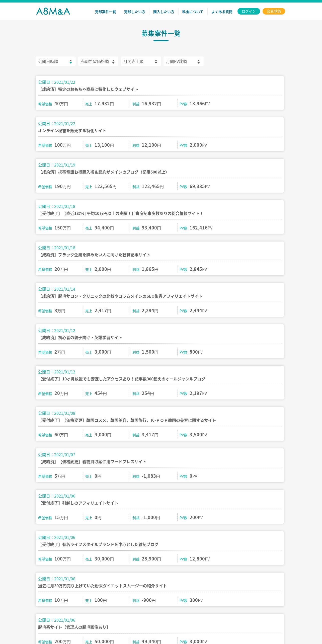Image resolution: width=322 pixels, height=644 pixels.
Task: Click the PV数 162,416PV value
Action: click(x=201, y=228)
